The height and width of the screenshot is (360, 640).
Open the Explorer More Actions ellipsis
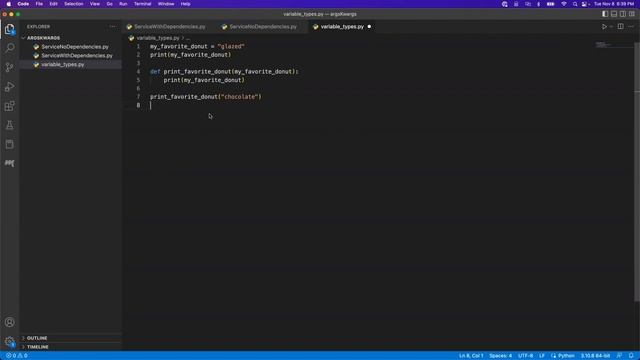point(113,27)
